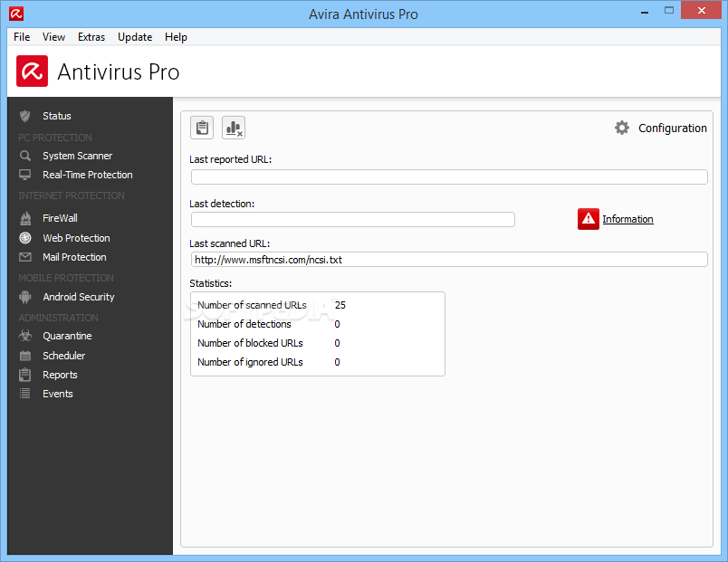Click the red warning triangle icon
The width and height of the screenshot is (728, 562).
(589, 219)
